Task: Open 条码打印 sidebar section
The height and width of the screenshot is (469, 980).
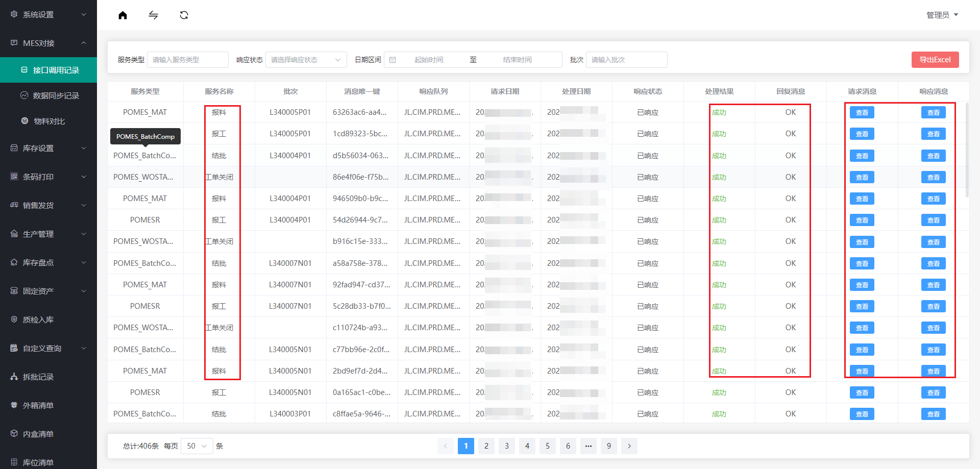Action: tap(48, 177)
